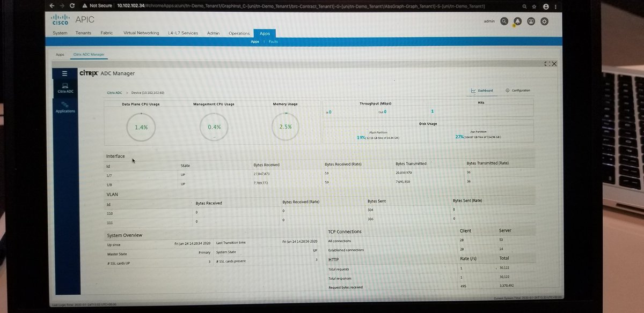The height and width of the screenshot is (313, 644).
Task: Select Citrix ADC in left sidebar
Action: pos(65,88)
